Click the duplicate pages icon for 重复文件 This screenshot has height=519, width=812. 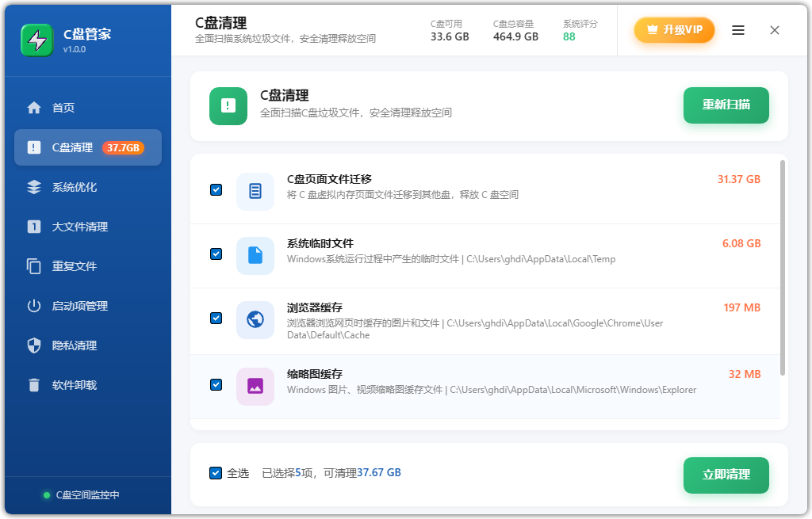tap(34, 266)
